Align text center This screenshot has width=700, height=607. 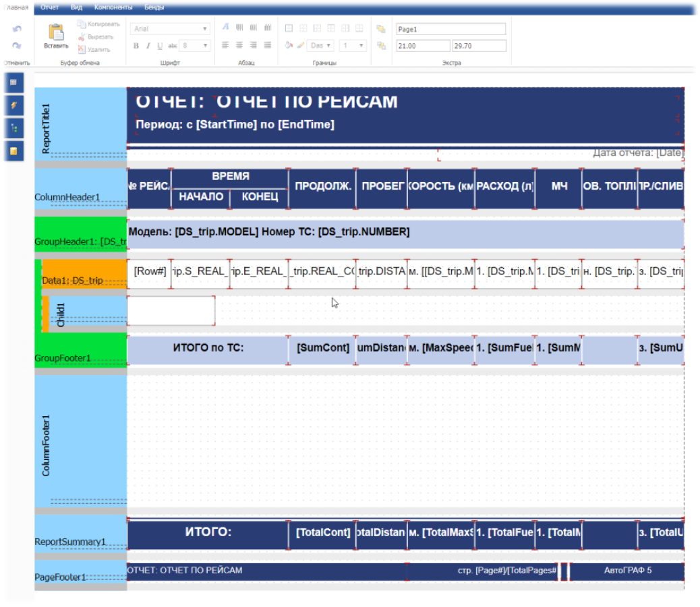tap(239, 45)
